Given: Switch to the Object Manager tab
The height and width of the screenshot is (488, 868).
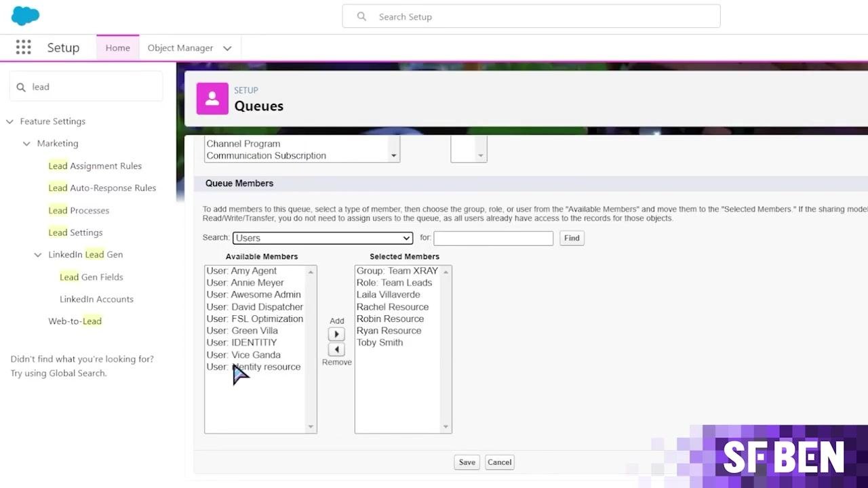Looking at the screenshot, I should (180, 48).
